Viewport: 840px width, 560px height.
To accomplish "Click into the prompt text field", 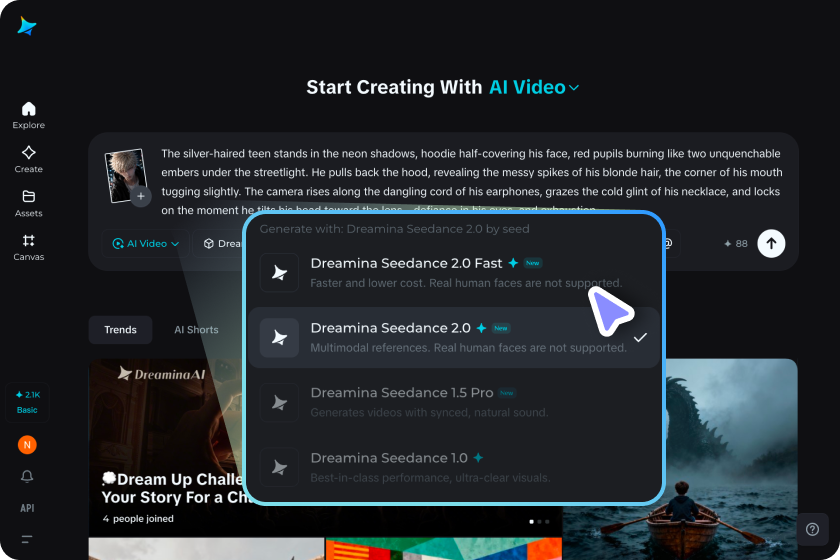I will (471, 181).
